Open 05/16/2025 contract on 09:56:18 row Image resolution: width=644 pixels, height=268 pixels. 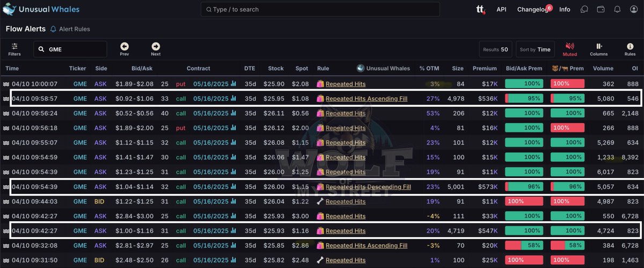(211, 128)
